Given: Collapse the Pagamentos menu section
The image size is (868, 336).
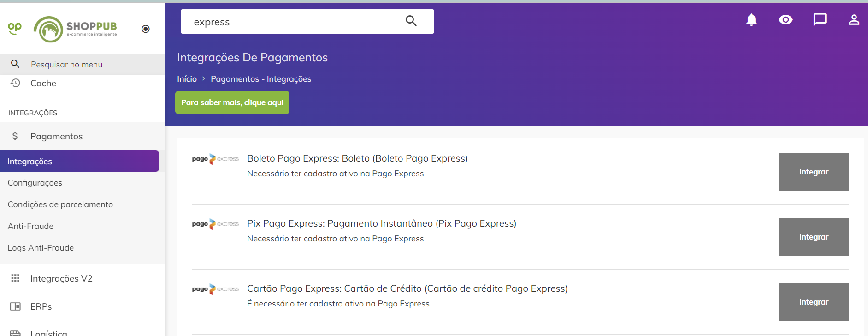Looking at the screenshot, I should (x=56, y=136).
